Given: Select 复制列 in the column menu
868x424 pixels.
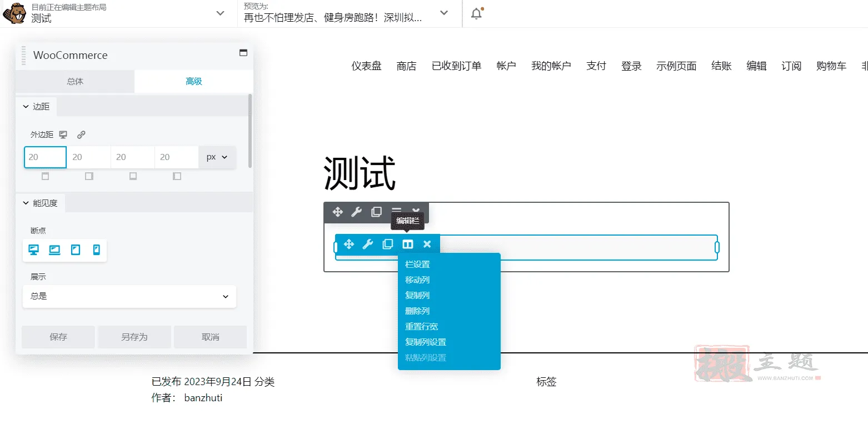Looking at the screenshot, I should (x=417, y=296).
